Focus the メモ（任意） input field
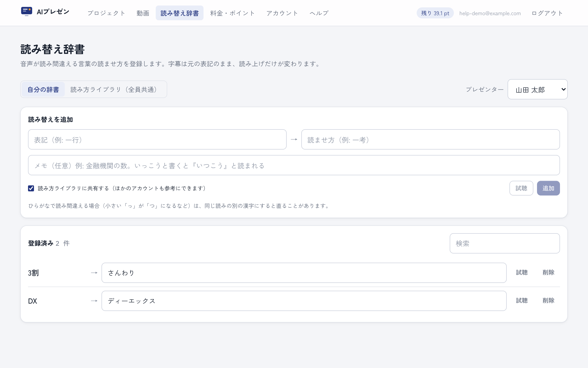Image resolution: width=588 pixels, height=368 pixels. pos(294,165)
